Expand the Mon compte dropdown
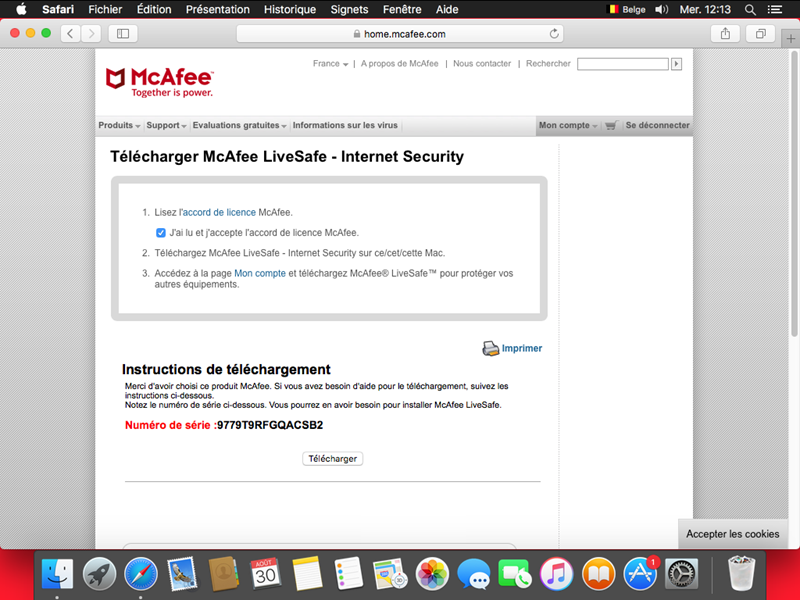Image resolution: width=800 pixels, height=600 pixels. 568,126
